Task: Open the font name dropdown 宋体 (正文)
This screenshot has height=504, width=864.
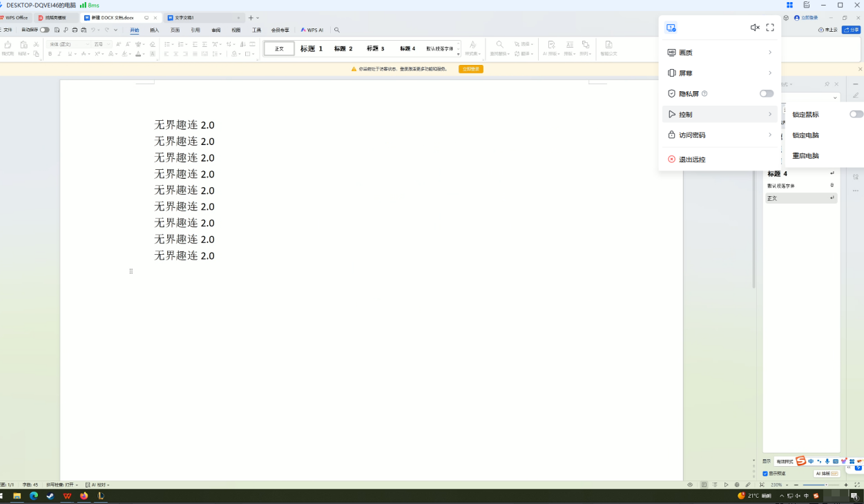Action: click(88, 44)
